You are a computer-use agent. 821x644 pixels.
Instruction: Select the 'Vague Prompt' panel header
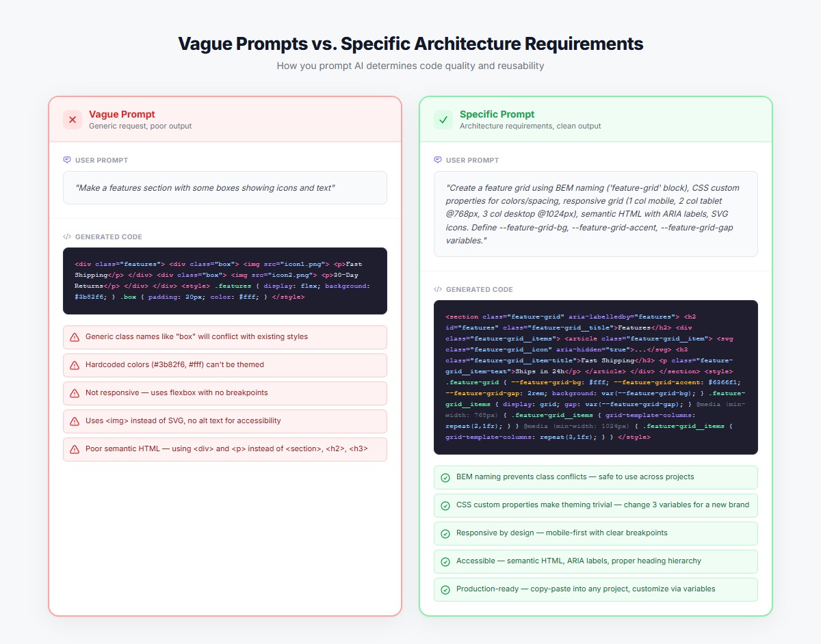click(x=121, y=113)
